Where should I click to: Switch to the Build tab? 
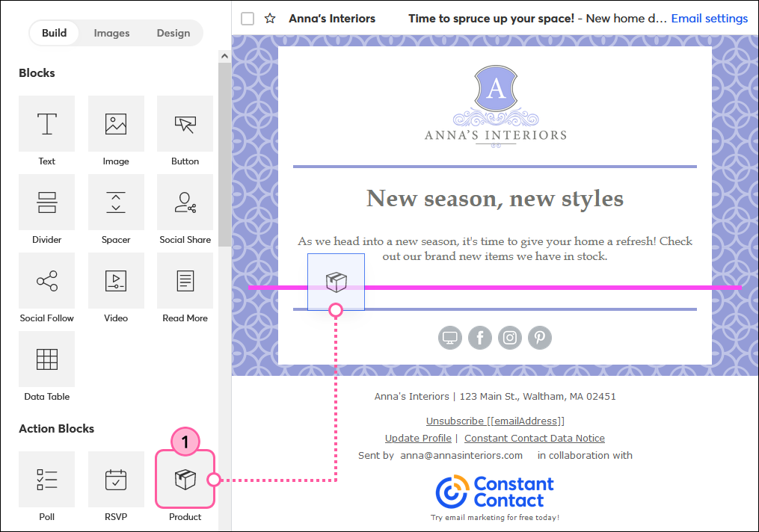pyautogui.click(x=54, y=33)
